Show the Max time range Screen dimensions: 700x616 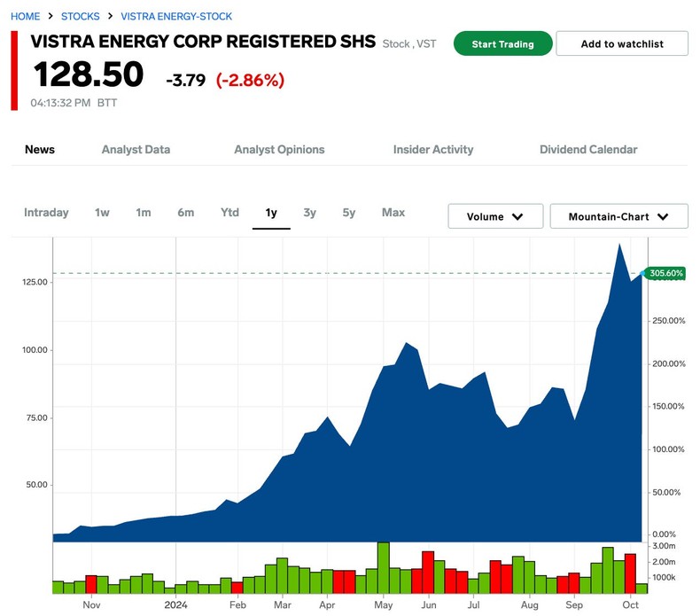click(x=393, y=213)
